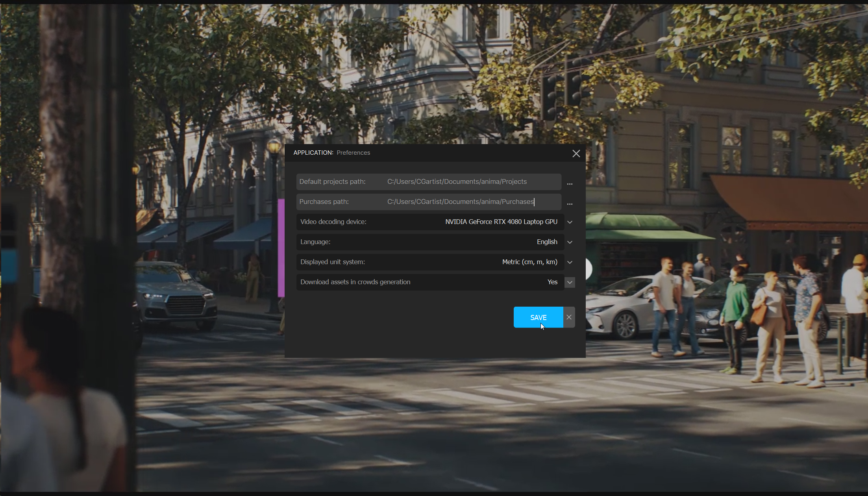Viewport: 868px width, 496px height.
Task: Expand the Language dropdown
Action: (570, 242)
